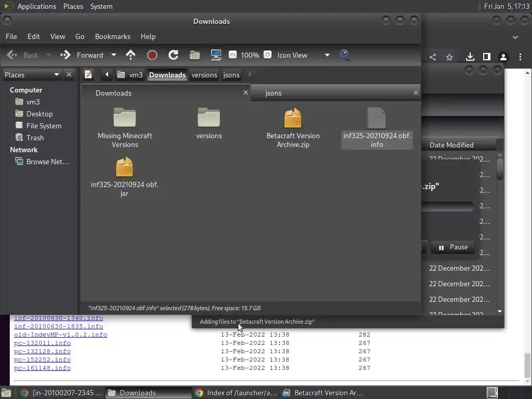Click Chrome's share page icon
This screenshot has height=399, width=532.
(x=433, y=57)
